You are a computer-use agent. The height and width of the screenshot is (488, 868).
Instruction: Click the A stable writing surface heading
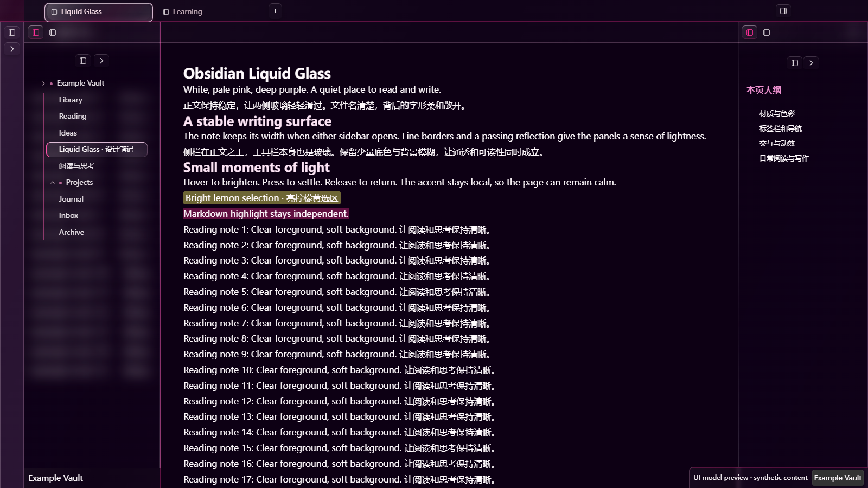[257, 121]
